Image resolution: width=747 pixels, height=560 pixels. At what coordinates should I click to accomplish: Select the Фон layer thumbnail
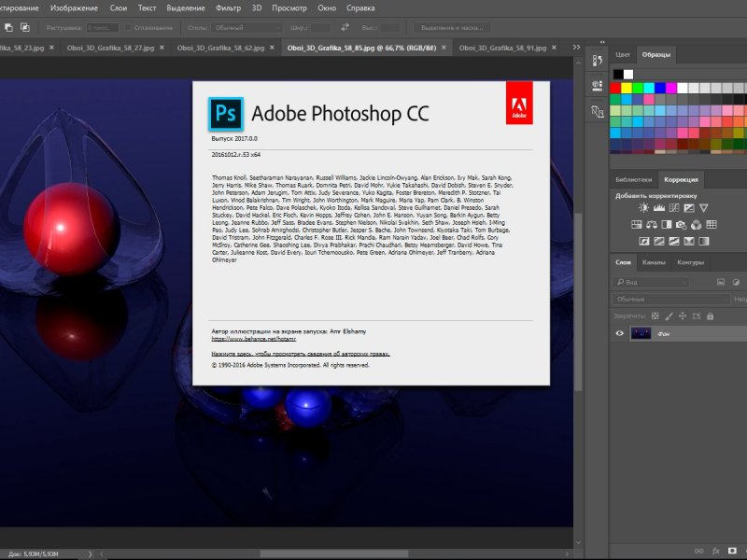(641, 333)
